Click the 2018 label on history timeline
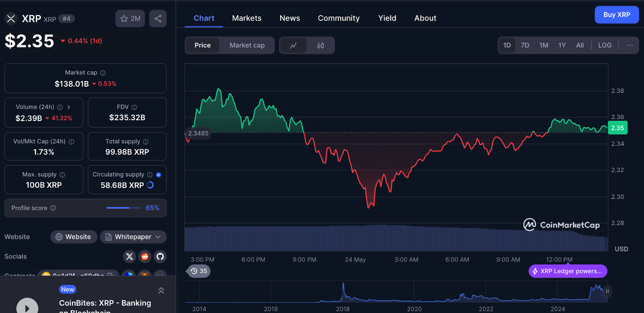The height and width of the screenshot is (313, 644). 343,309
